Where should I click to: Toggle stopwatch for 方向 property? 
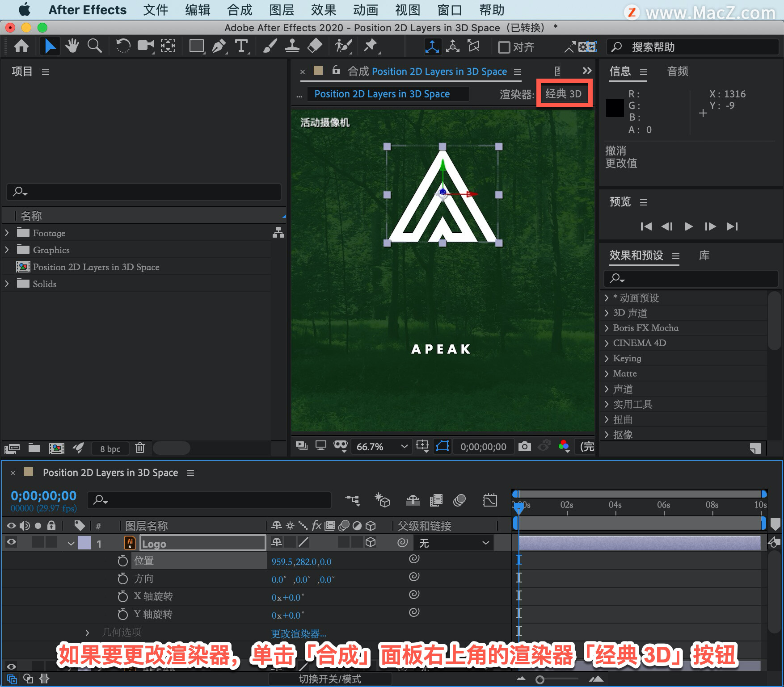coord(122,578)
